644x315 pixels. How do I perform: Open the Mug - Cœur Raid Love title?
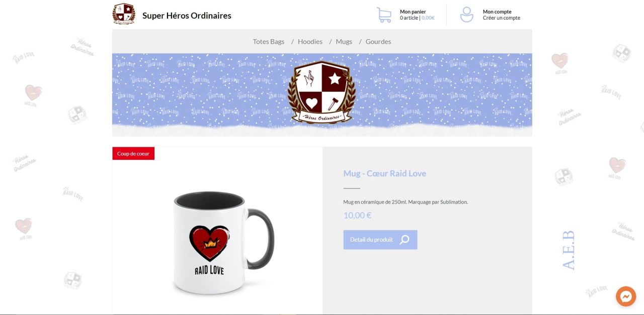tap(385, 173)
